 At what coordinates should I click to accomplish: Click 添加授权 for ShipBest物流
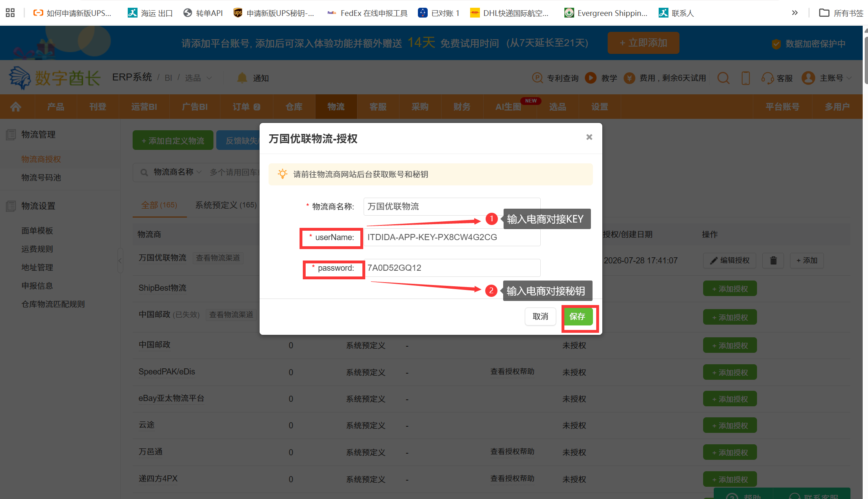point(730,289)
